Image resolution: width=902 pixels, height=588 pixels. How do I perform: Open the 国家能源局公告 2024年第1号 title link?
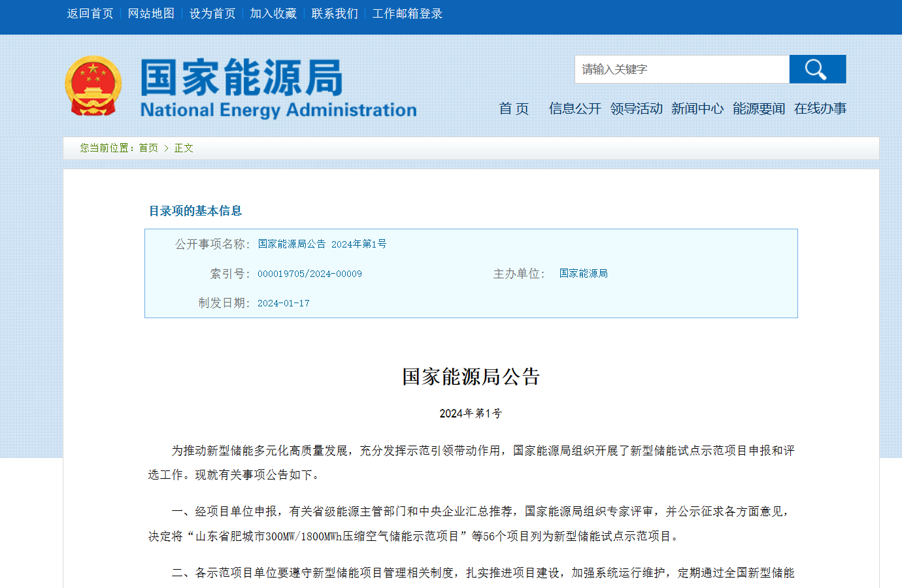coord(322,243)
